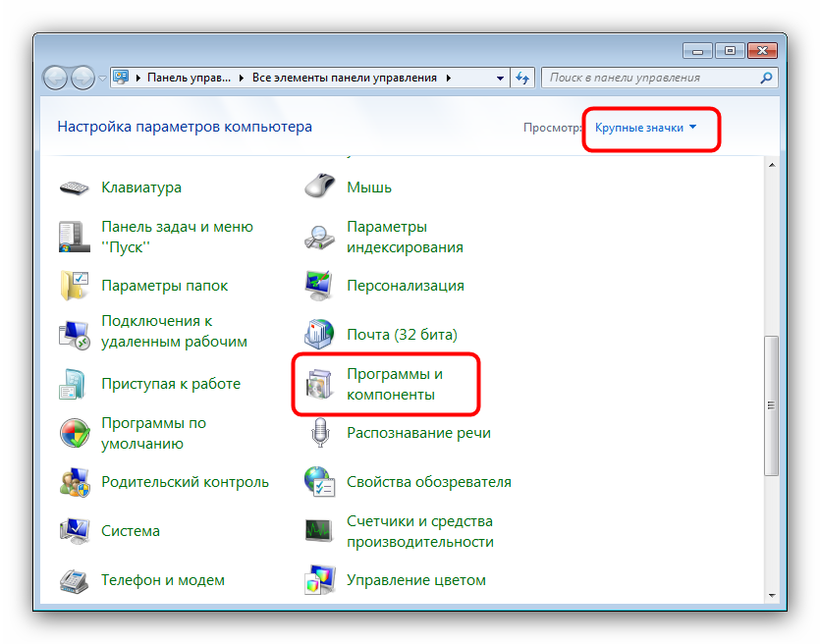Click the search magnifier icon
Screen dimensions: 820x644
766,78
